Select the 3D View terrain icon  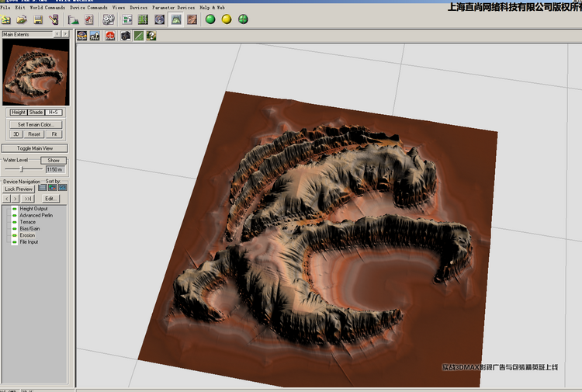point(176,19)
